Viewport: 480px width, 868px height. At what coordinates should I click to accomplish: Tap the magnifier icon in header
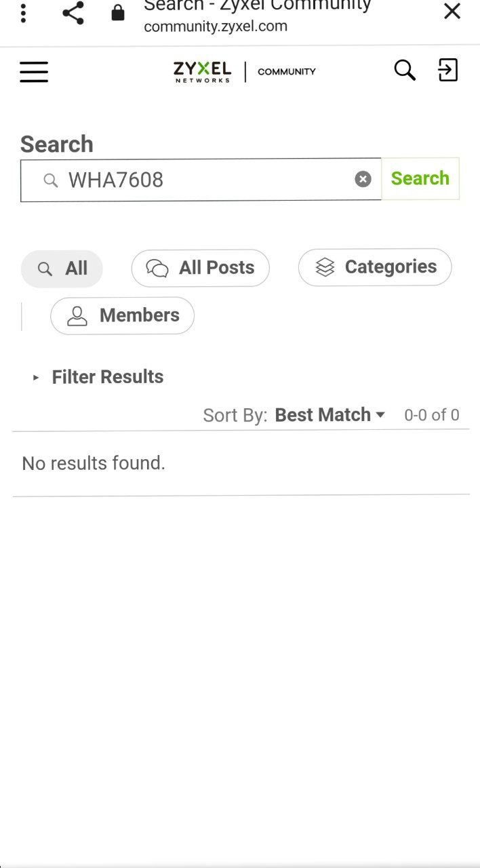pyautogui.click(x=405, y=70)
